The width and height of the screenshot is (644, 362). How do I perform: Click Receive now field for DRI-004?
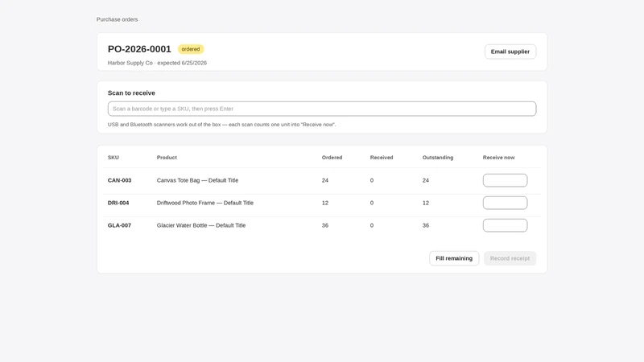[506, 203]
